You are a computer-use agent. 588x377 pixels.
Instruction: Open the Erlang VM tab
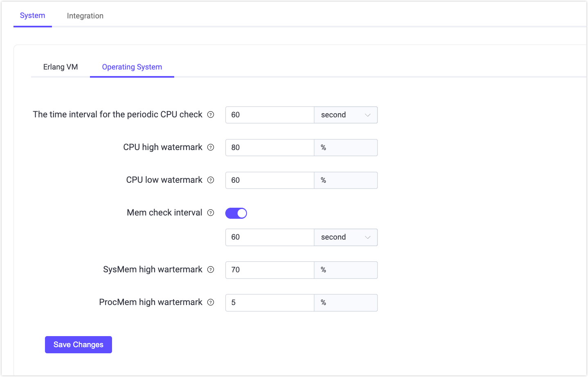tap(61, 67)
